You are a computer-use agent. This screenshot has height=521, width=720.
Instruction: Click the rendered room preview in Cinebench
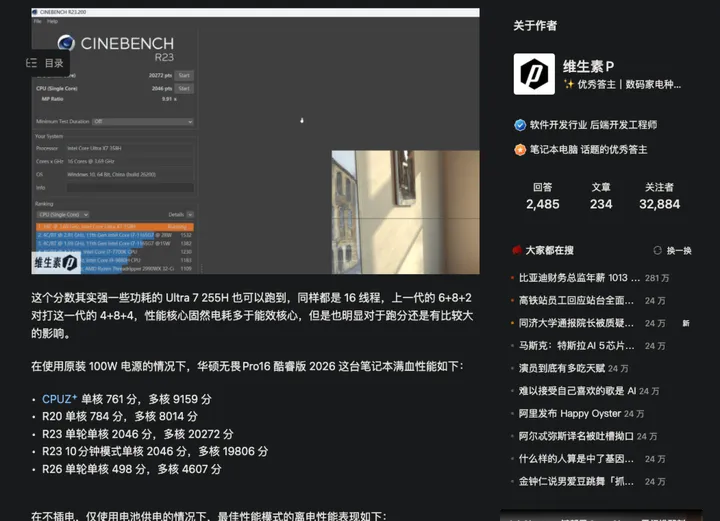[x=405, y=212]
